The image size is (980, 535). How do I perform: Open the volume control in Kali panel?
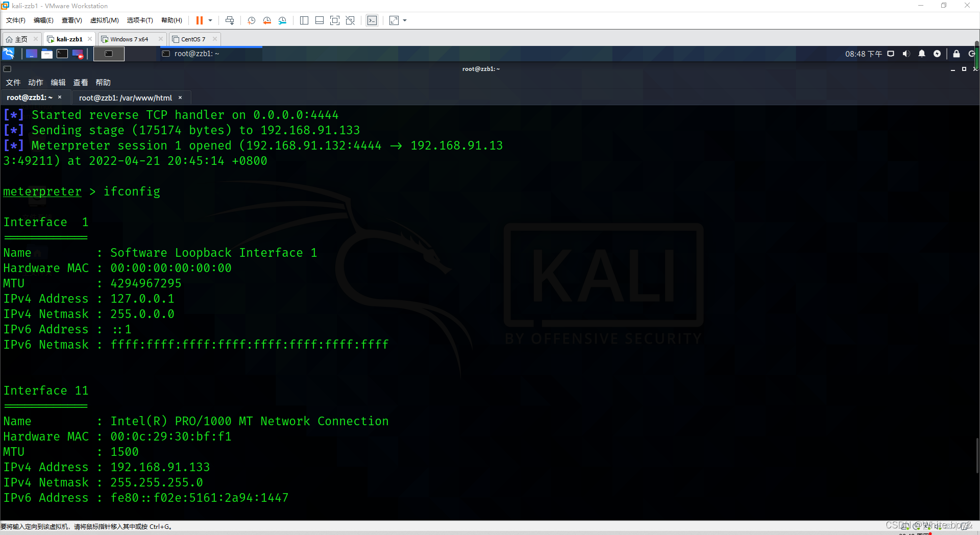(x=906, y=54)
